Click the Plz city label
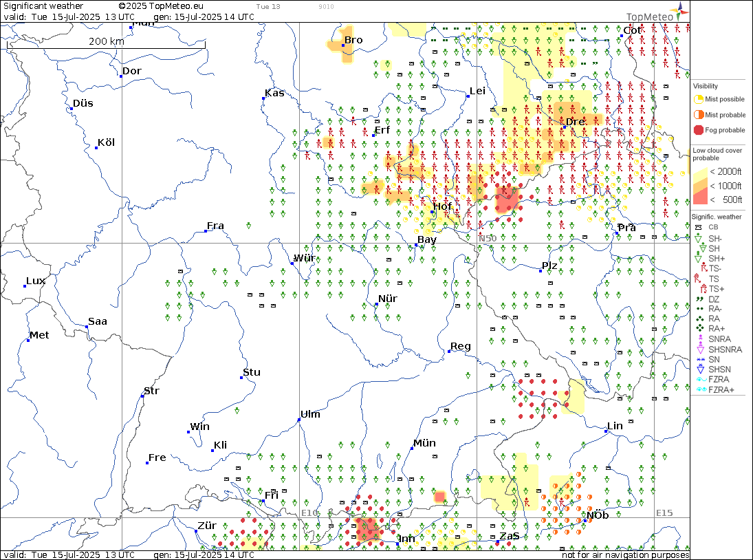This screenshot has height=560, width=753. pyautogui.click(x=549, y=266)
